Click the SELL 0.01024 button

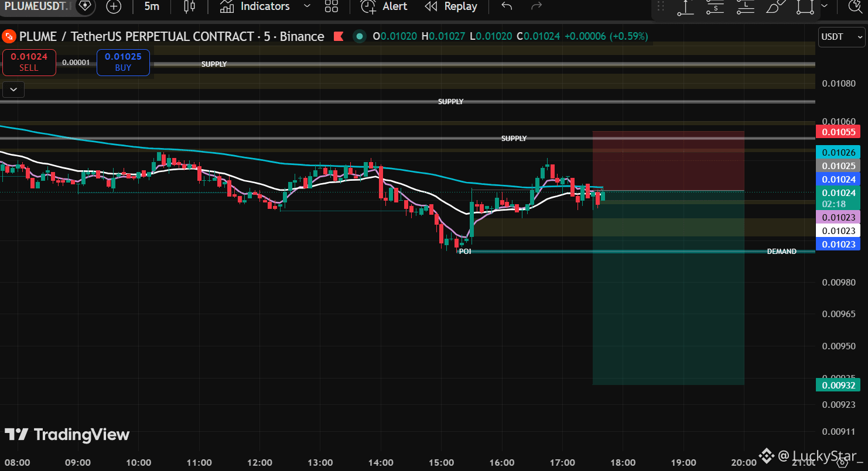click(29, 63)
